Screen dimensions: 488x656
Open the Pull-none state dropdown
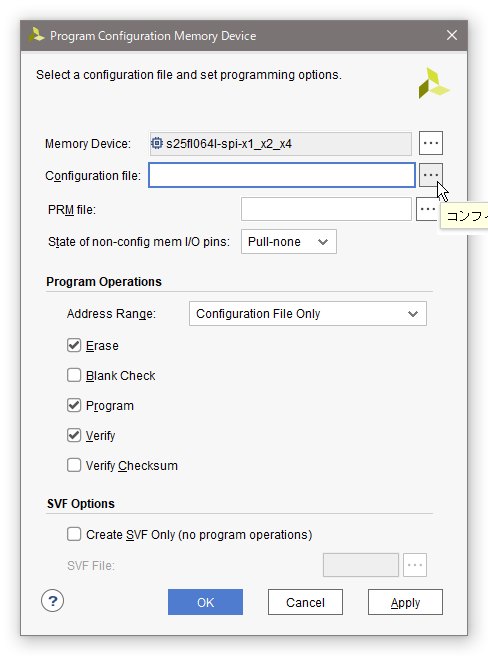[289, 241]
